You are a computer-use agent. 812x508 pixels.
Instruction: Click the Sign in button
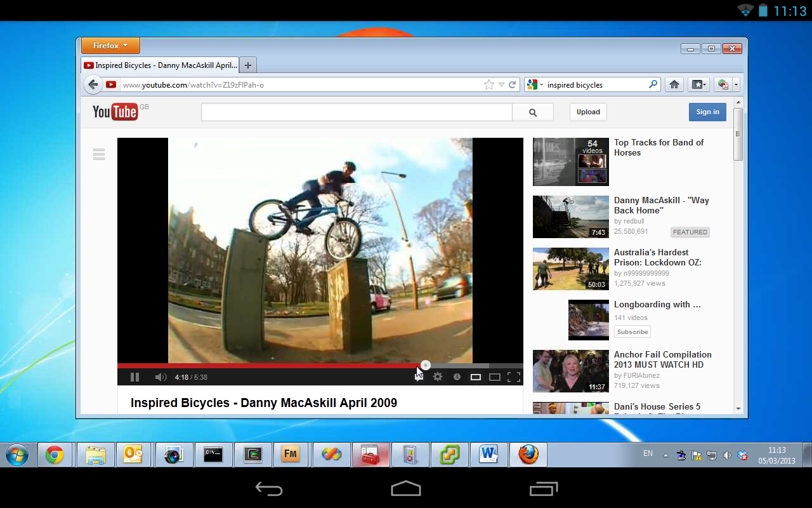pyautogui.click(x=707, y=112)
